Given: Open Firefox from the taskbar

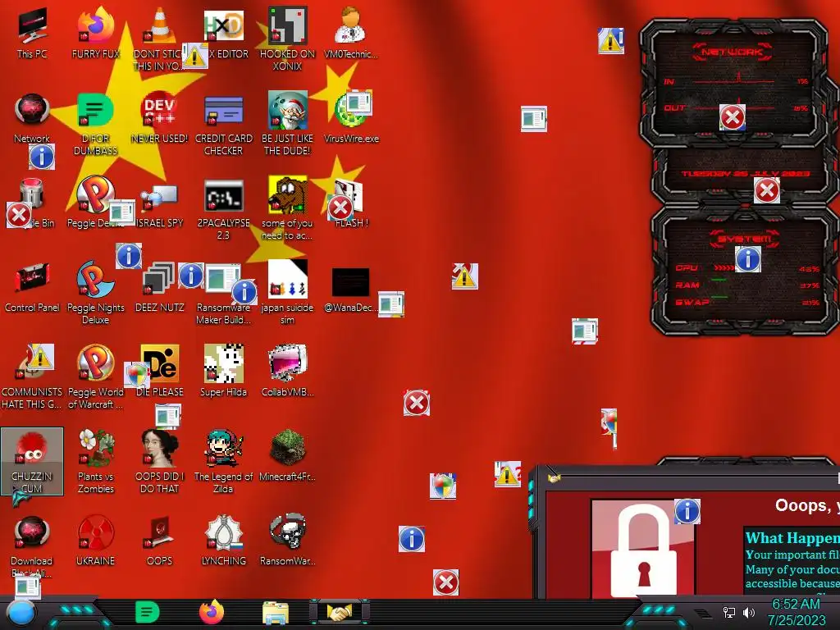Looking at the screenshot, I should pyautogui.click(x=212, y=612).
